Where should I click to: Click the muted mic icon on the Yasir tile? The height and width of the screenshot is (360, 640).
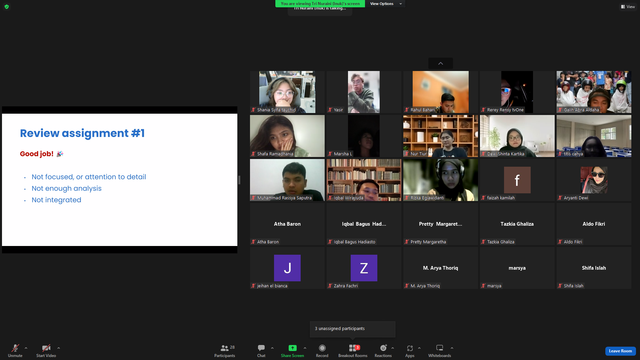(x=330, y=110)
